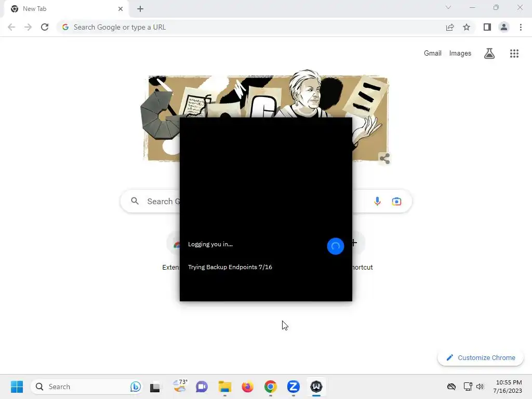The image size is (532, 399).
Task: Open the Google apps grid
Action: coord(514,54)
